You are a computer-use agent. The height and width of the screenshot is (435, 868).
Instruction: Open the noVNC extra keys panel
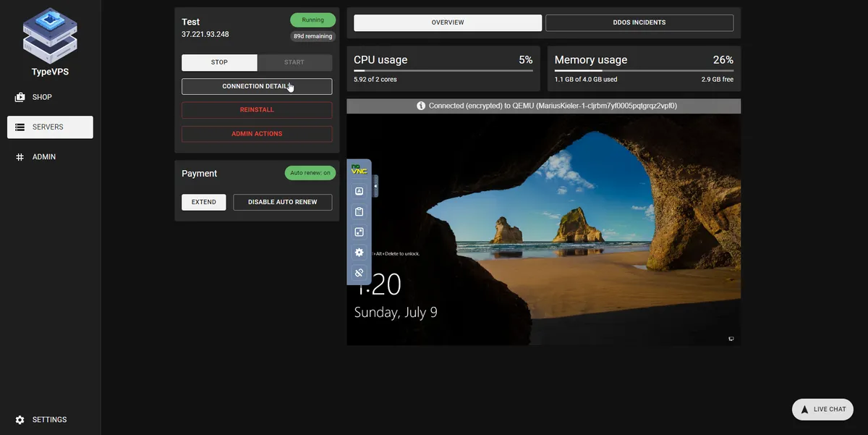pos(359,190)
